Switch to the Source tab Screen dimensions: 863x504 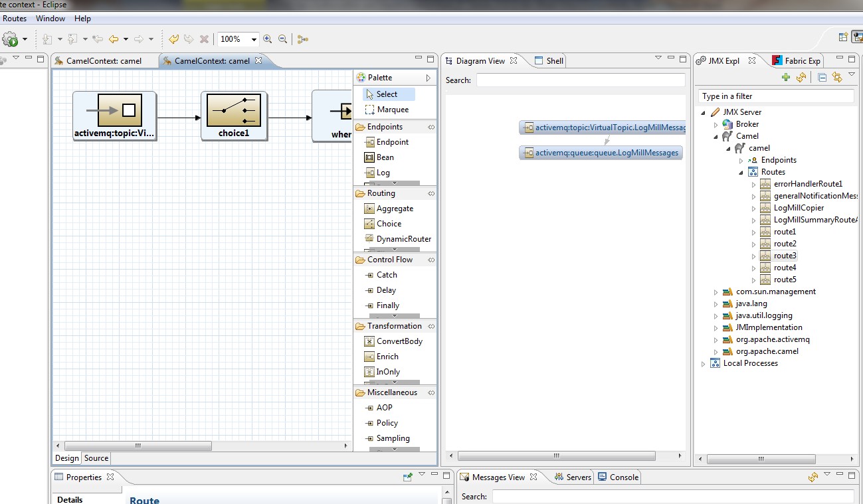96,458
